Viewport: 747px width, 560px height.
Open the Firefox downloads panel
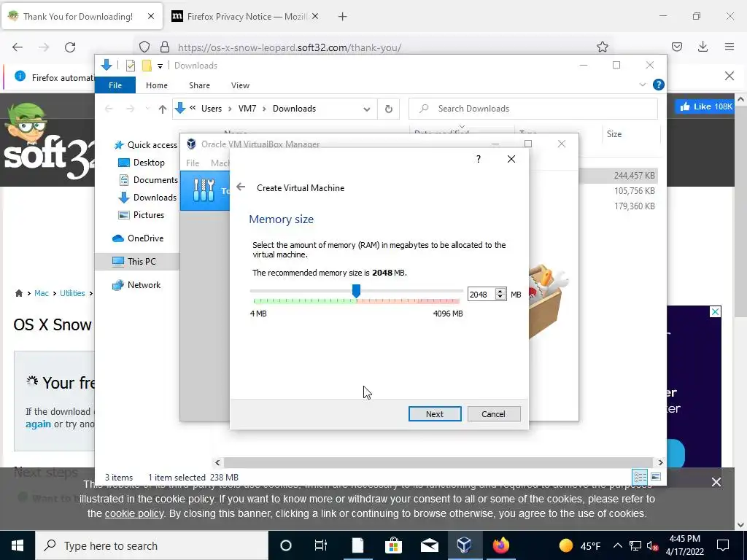pos(703,47)
